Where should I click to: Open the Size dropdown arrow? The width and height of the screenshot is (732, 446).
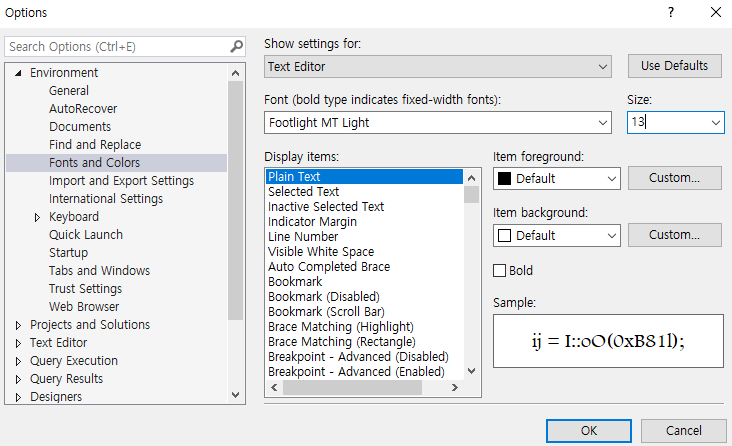click(715, 123)
